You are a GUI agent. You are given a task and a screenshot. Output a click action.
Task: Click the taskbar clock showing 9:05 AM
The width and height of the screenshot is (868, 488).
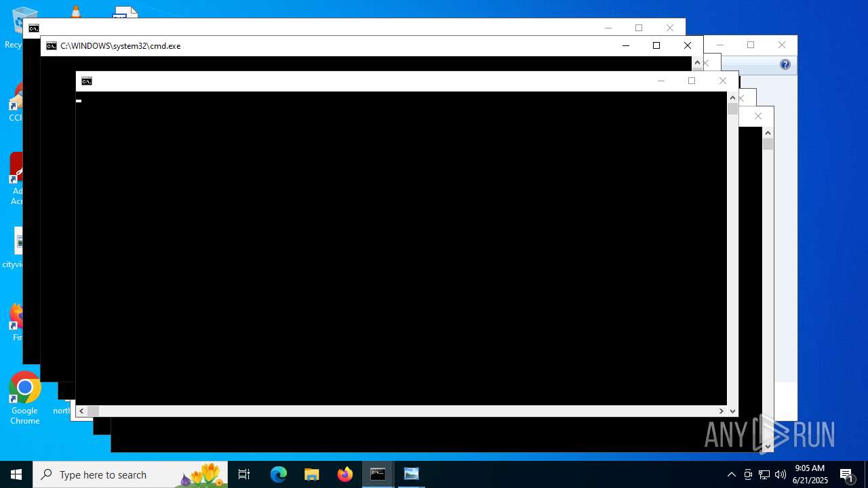coord(810,474)
